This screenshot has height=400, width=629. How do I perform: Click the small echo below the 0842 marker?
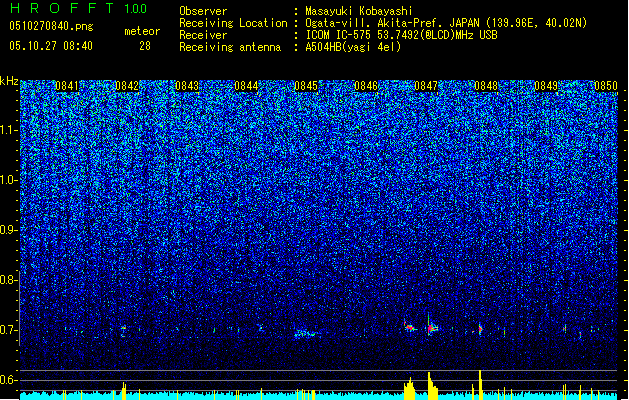pyautogui.click(x=124, y=329)
